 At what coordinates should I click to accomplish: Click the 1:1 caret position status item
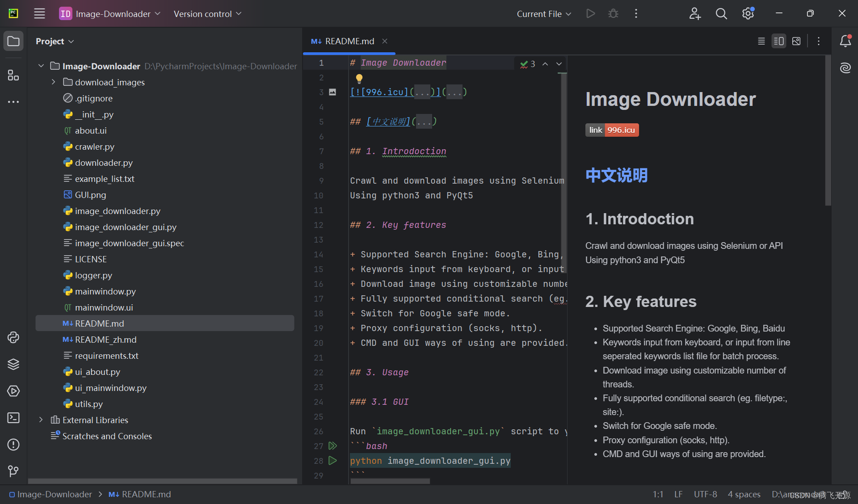[658, 494]
